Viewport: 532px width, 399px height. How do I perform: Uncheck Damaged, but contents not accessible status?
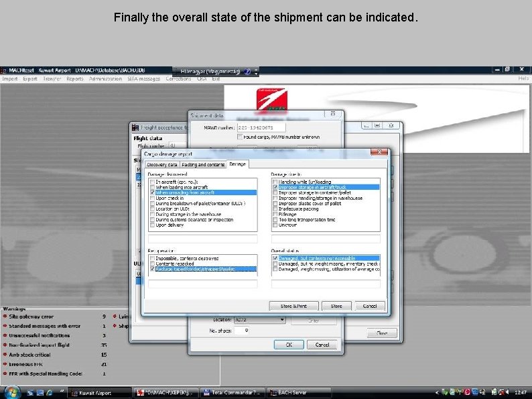coord(275,258)
